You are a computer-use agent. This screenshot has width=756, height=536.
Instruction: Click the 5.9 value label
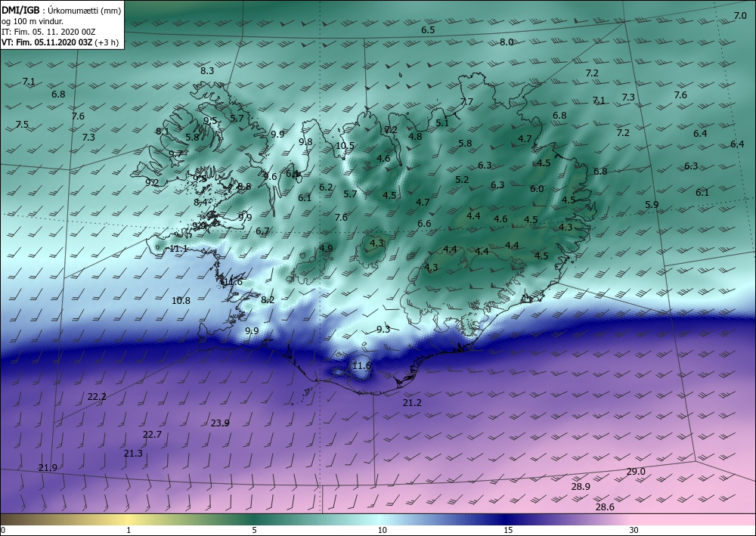652,205
